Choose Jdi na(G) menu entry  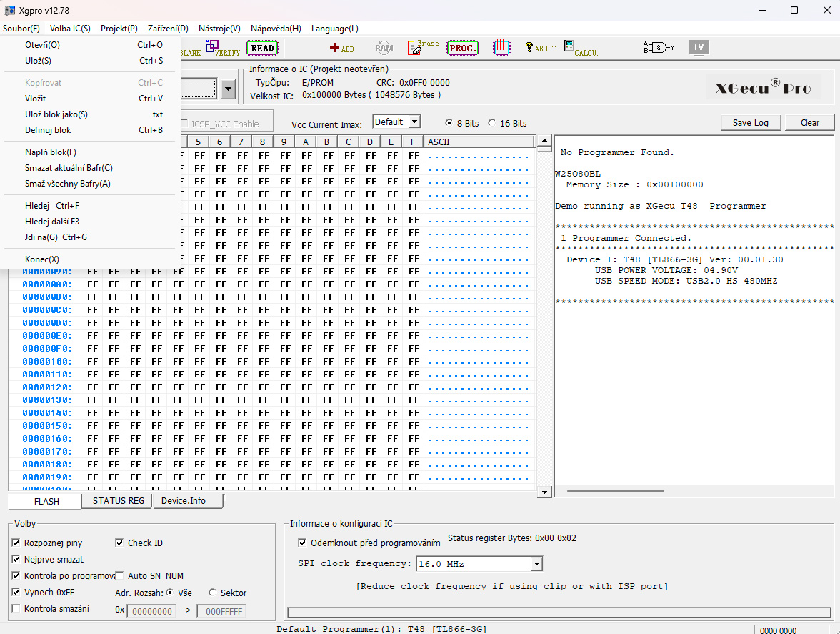[x=90, y=237]
